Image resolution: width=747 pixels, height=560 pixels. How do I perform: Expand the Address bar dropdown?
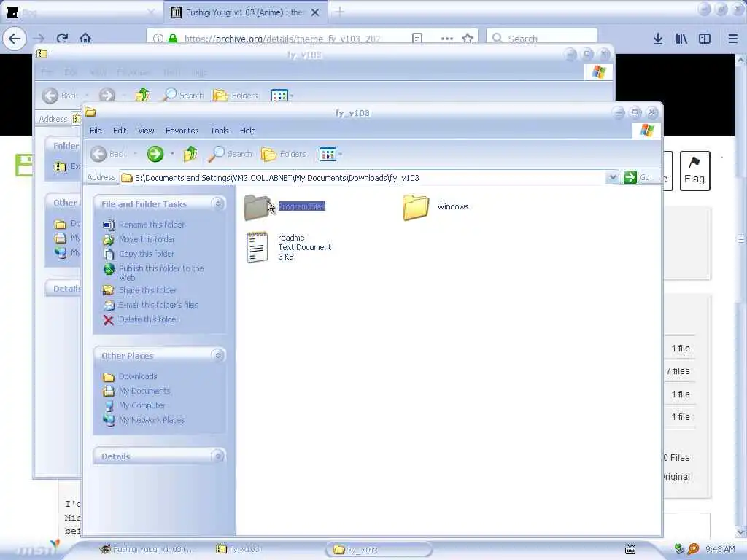coord(612,178)
